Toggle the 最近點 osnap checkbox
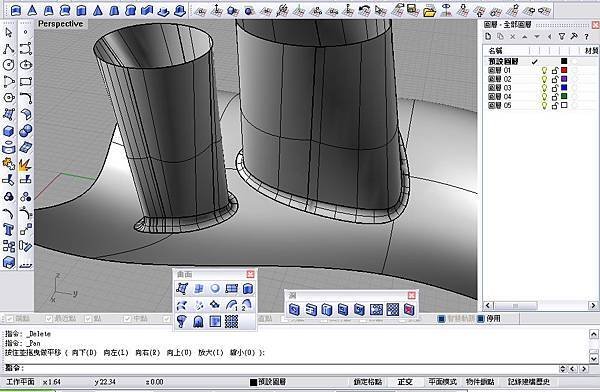Image resolution: width=600 pixels, height=392 pixels. (x=49, y=318)
